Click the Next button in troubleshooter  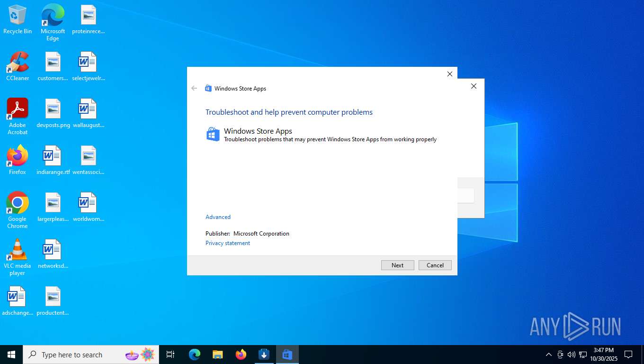pos(397,265)
